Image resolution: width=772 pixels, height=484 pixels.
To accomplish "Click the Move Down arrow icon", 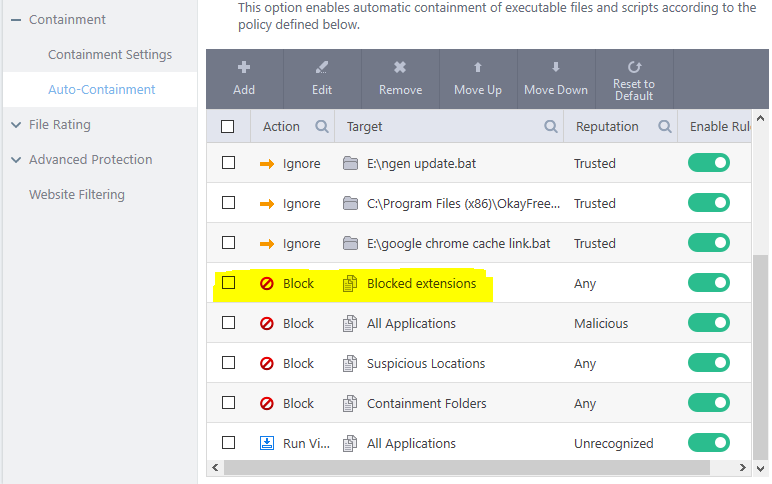I will pos(556,68).
